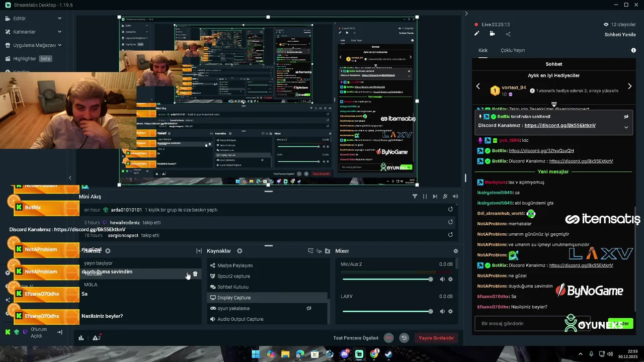Click Sohbeti Yenile

[620, 35]
